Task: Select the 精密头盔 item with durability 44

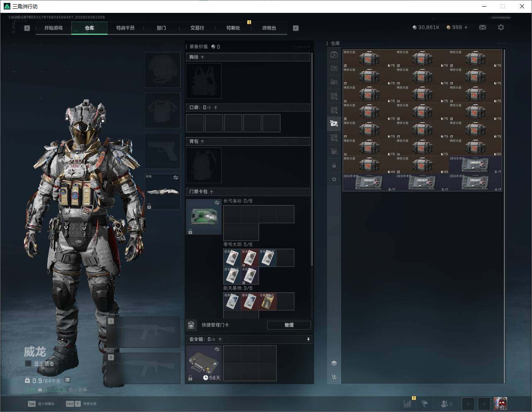Action: (369, 165)
